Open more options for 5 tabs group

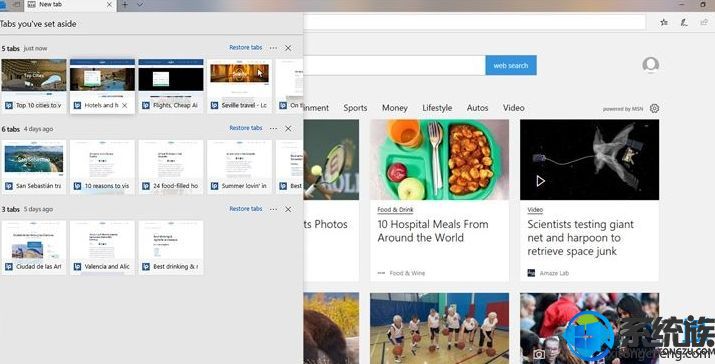pyautogui.click(x=273, y=48)
